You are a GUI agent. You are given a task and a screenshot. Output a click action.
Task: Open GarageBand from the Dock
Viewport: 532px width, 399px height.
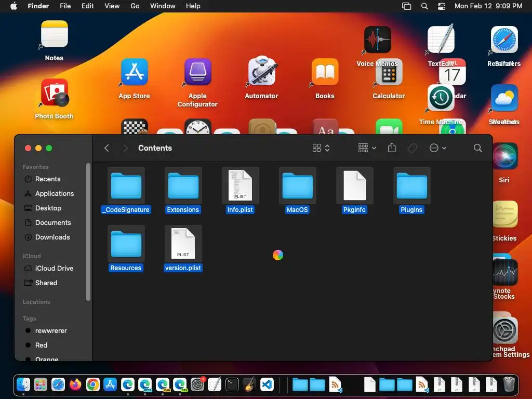(250, 384)
